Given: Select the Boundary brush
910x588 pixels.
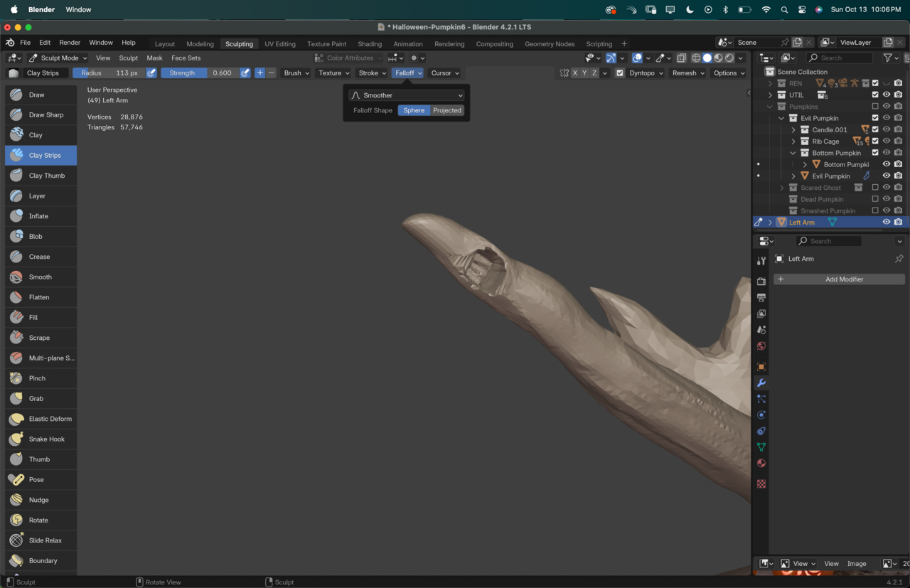Looking at the screenshot, I should (41, 560).
